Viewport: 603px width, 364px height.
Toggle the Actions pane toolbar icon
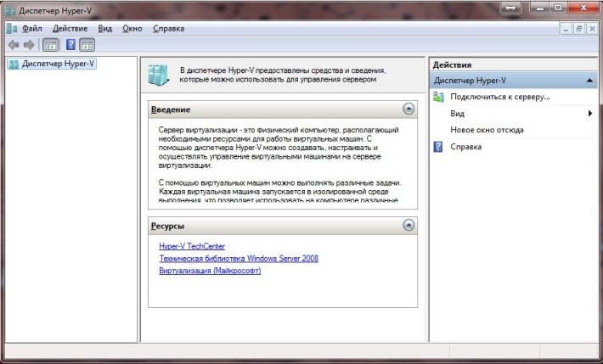point(87,45)
